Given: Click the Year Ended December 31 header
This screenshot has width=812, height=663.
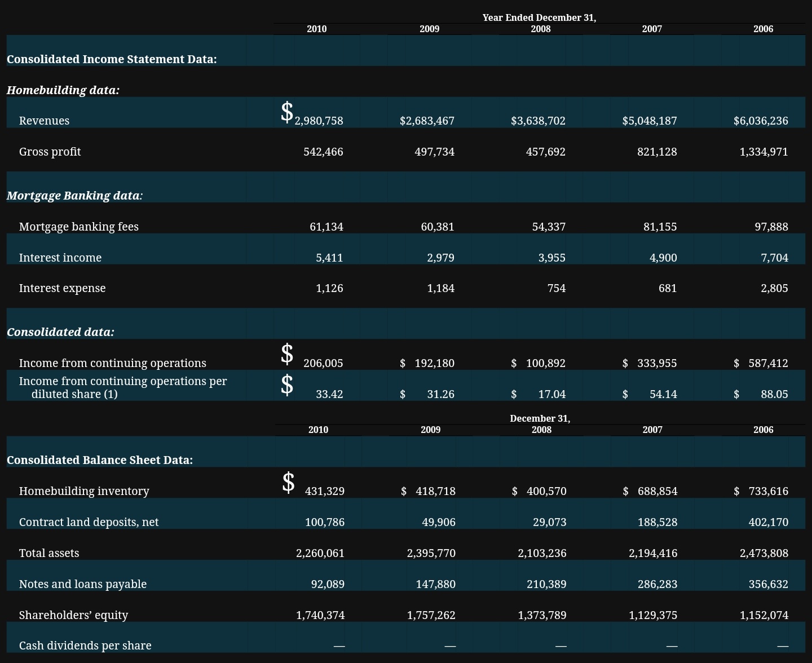Looking at the screenshot, I should tap(539, 17).
